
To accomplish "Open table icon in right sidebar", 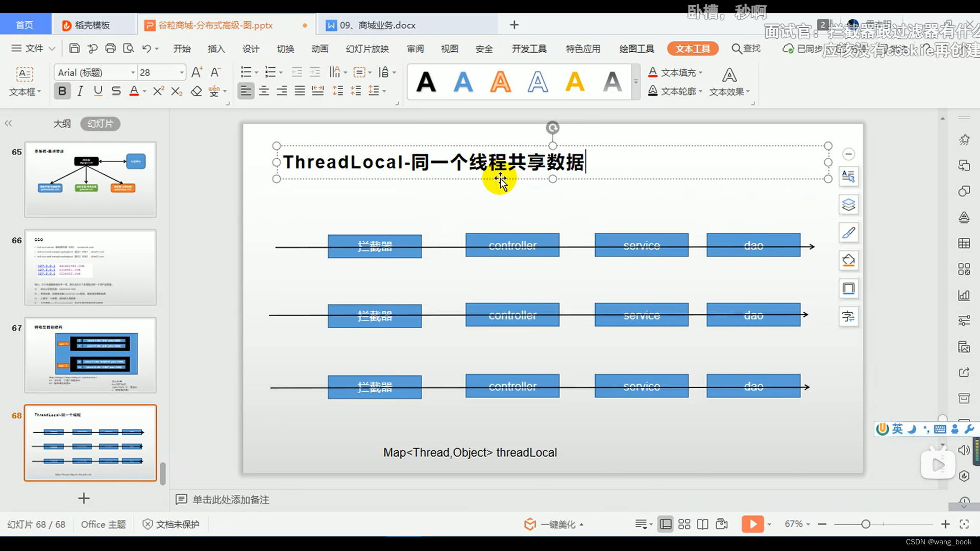I will 964,243.
